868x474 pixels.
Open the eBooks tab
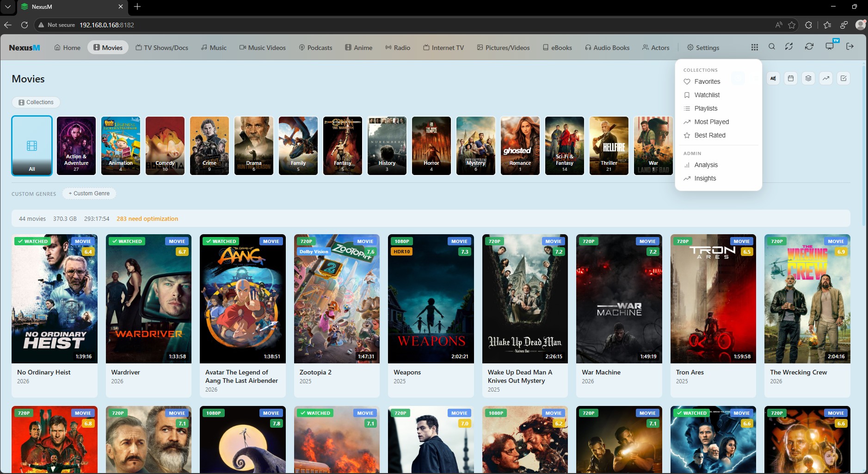tap(557, 48)
